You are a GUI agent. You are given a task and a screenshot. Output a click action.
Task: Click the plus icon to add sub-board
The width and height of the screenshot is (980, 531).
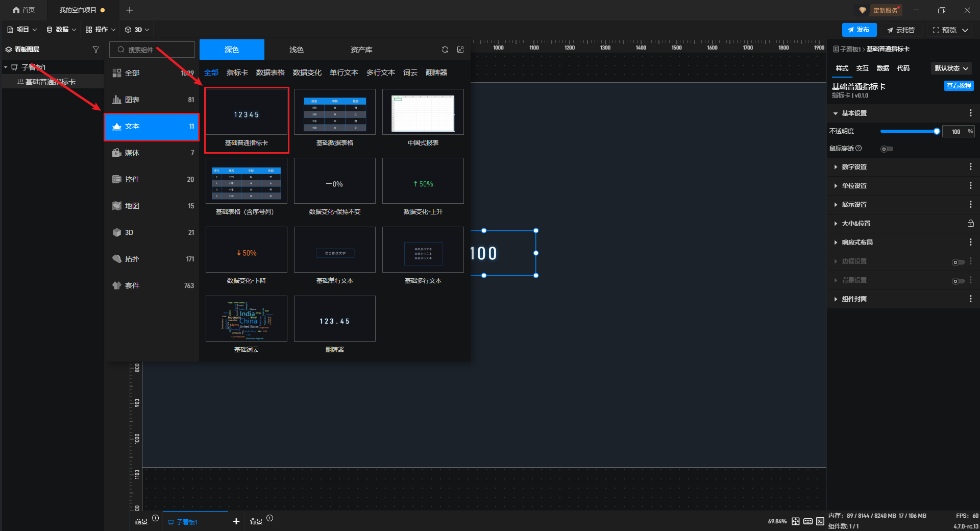coord(236,521)
